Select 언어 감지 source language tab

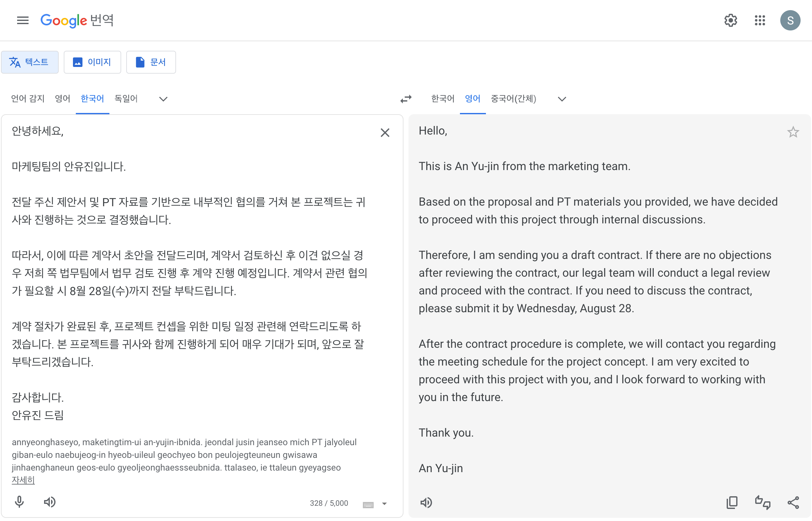(x=28, y=99)
